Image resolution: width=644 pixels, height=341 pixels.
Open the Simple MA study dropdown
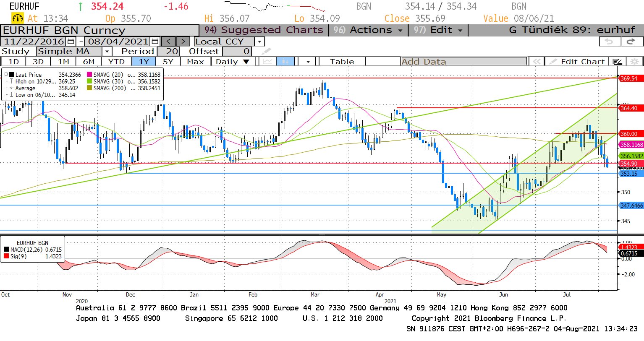click(107, 51)
